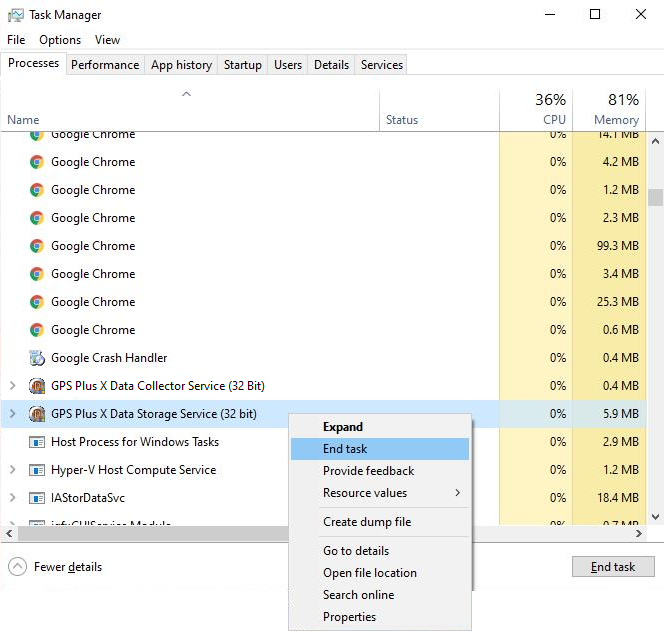Click the 99.3 MB memory value

(617, 246)
